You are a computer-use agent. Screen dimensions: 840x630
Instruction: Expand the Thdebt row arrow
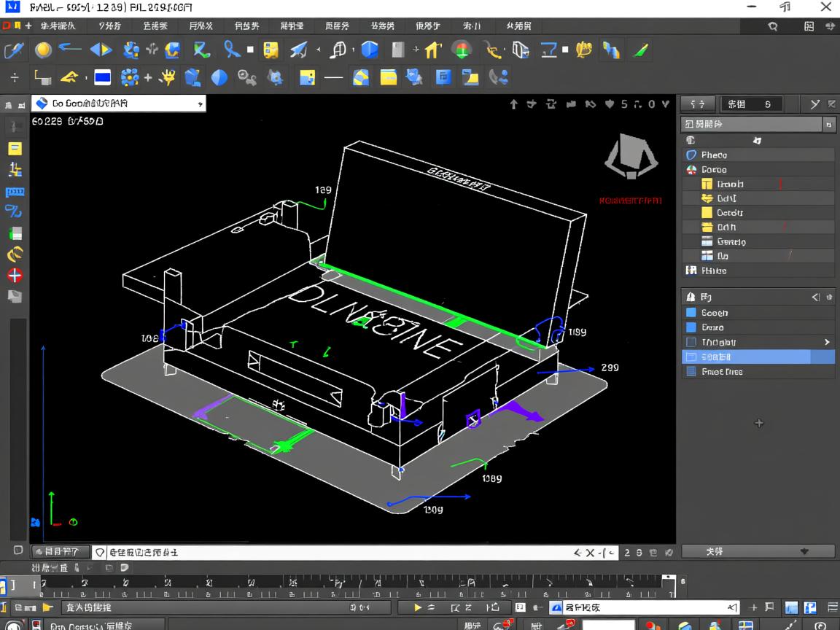click(x=827, y=342)
